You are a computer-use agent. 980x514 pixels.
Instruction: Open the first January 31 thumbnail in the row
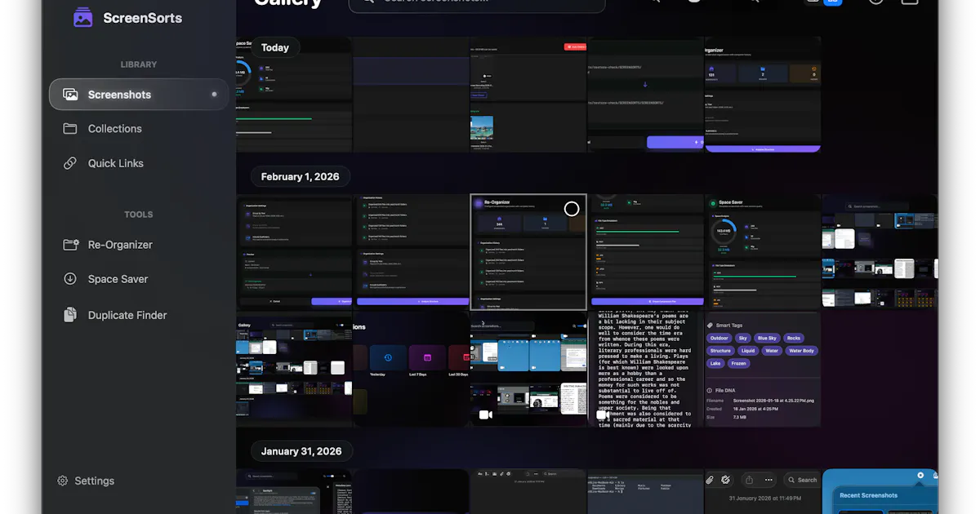coord(294,491)
